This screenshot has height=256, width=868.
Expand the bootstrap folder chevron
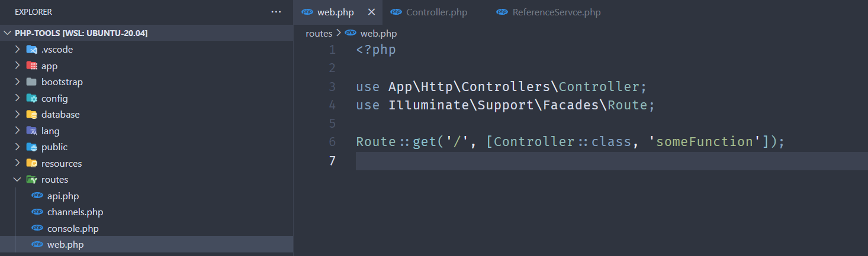tap(18, 82)
